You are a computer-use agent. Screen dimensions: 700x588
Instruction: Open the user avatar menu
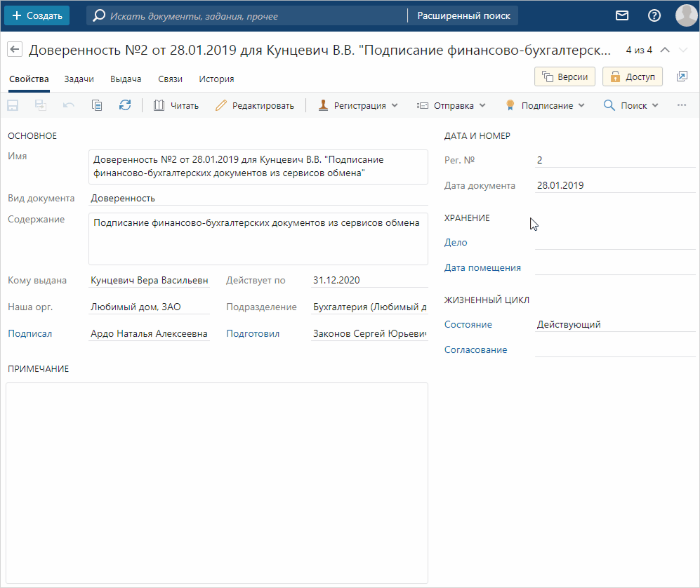click(686, 15)
